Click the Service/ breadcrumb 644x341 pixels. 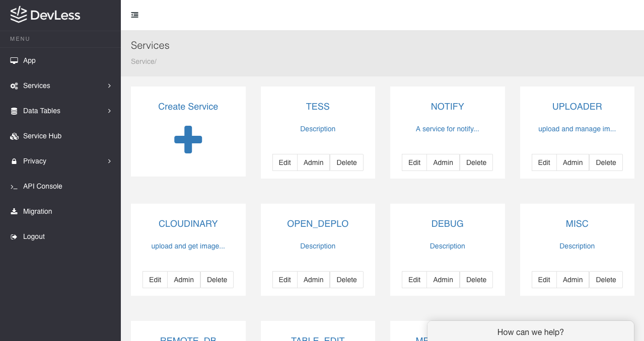[144, 61]
